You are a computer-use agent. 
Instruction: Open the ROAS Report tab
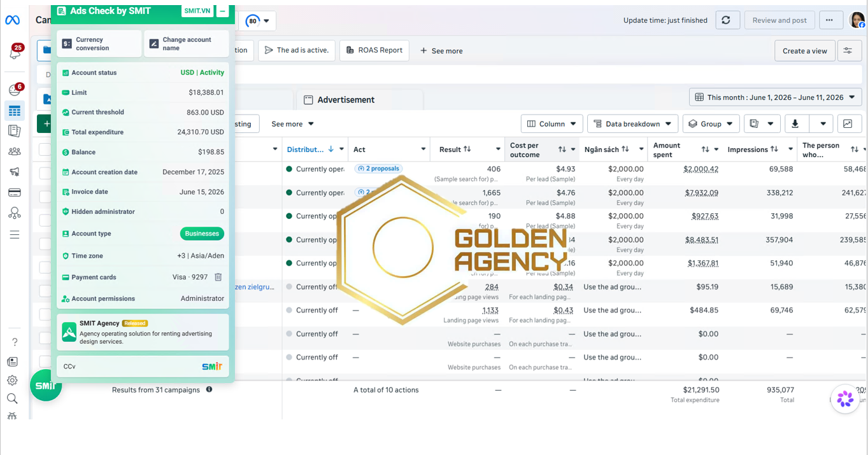[374, 50]
